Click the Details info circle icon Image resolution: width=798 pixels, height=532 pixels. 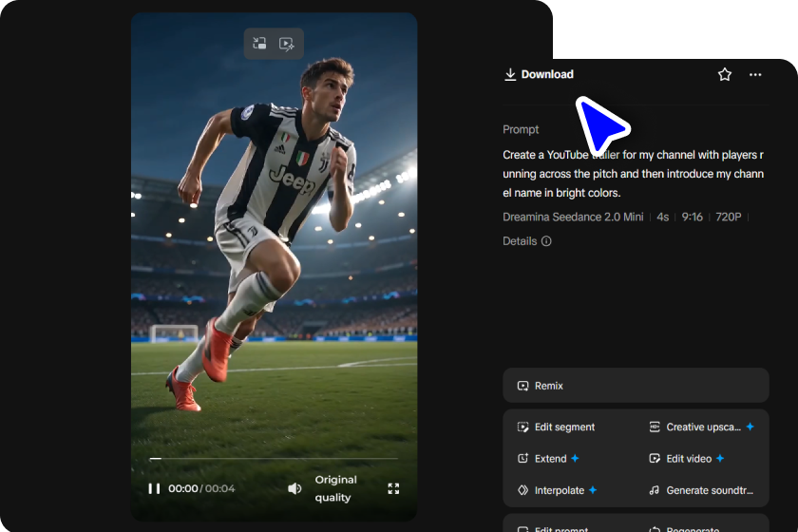(x=546, y=241)
